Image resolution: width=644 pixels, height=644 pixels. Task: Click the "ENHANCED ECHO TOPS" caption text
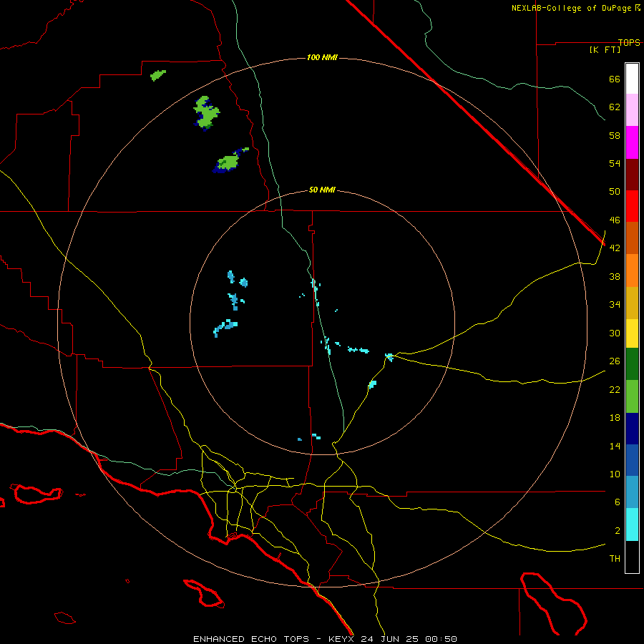[250, 639]
